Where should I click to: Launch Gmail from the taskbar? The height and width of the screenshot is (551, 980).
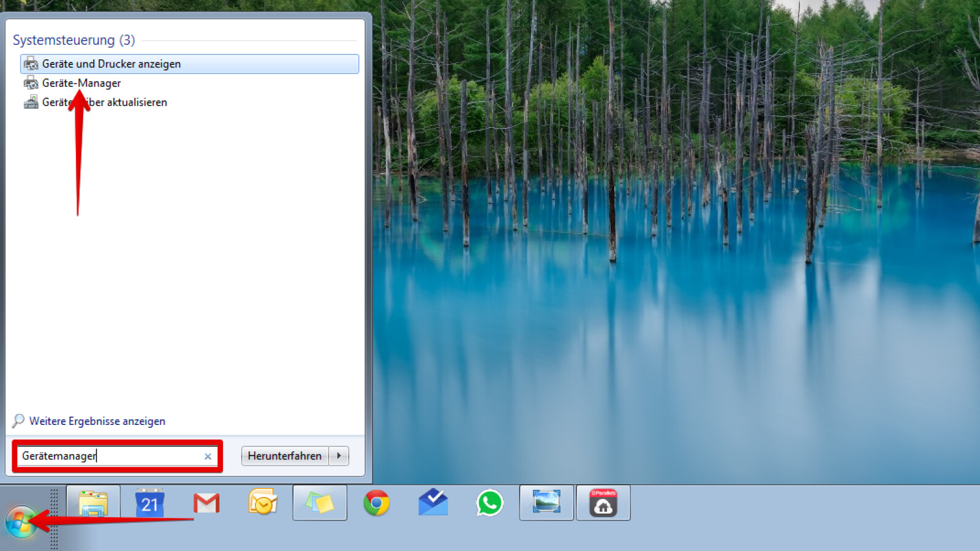(206, 503)
